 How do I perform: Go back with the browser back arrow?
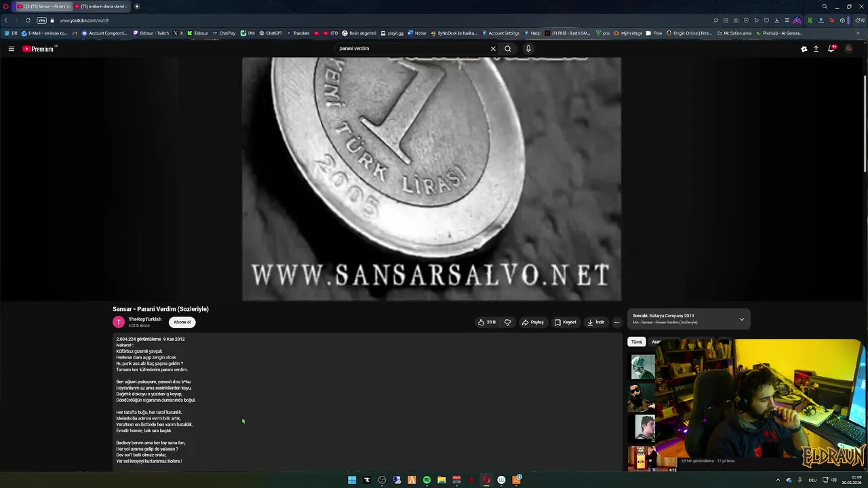[6, 20]
